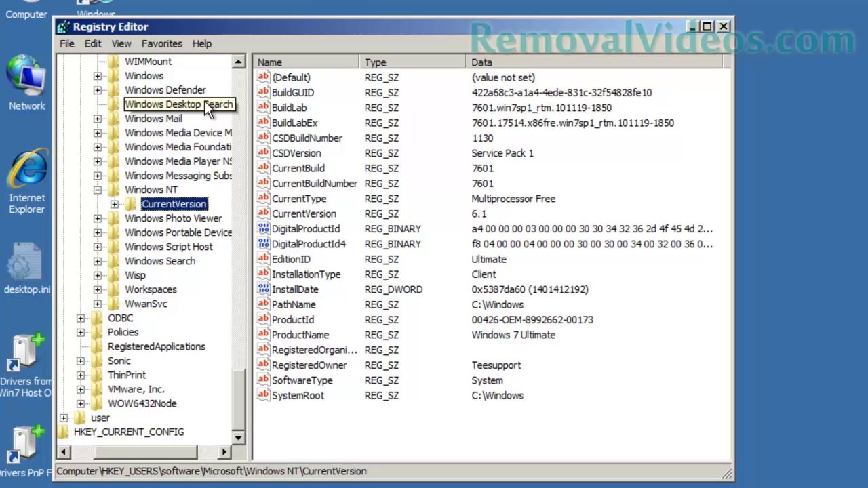Select the Workspaces key
The height and width of the screenshot is (488, 868).
point(151,289)
